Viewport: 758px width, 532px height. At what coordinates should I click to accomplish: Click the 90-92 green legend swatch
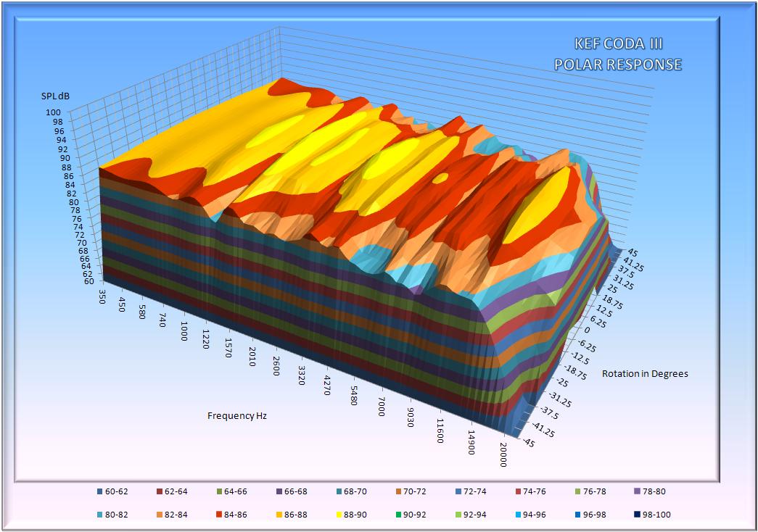click(x=398, y=515)
